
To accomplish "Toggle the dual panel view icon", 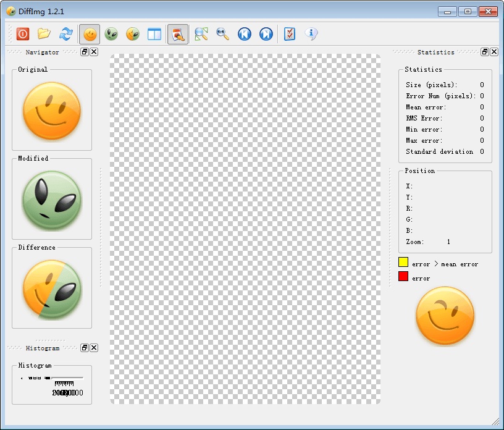I will click(x=154, y=34).
